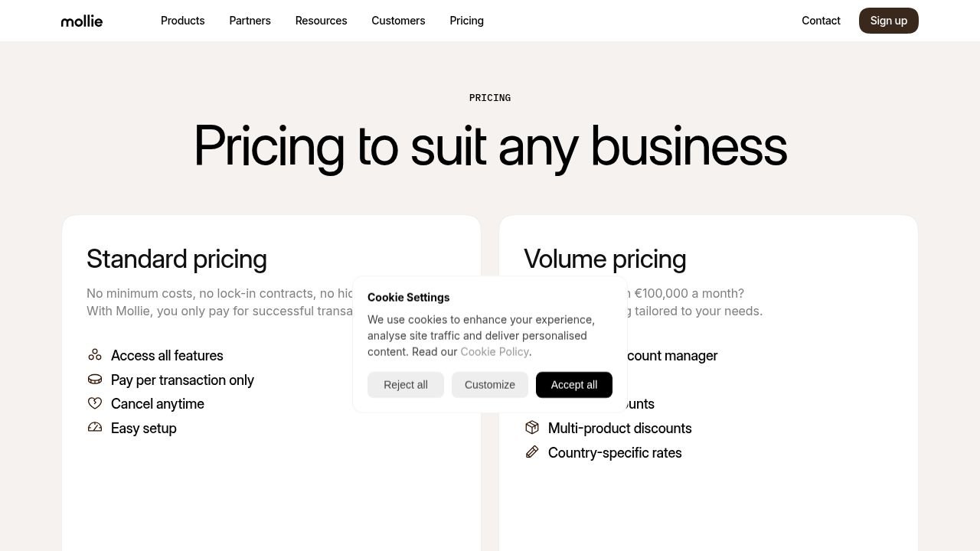Open the Products menu
Screen dimensions: 980x551
[x=183, y=21]
